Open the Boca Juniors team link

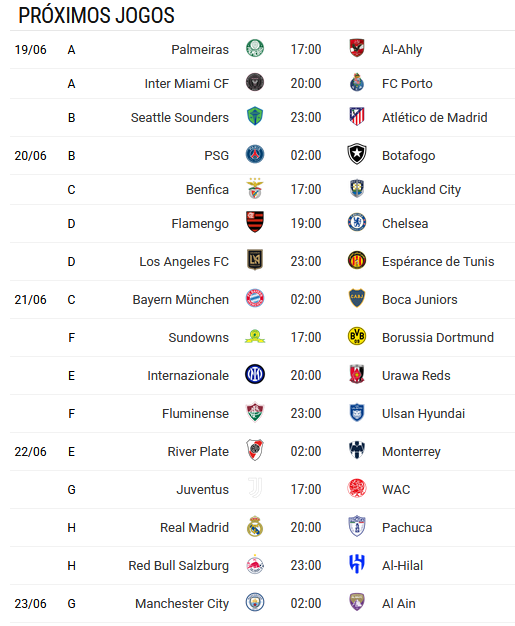pyautogui.click(x=420, y=299)
